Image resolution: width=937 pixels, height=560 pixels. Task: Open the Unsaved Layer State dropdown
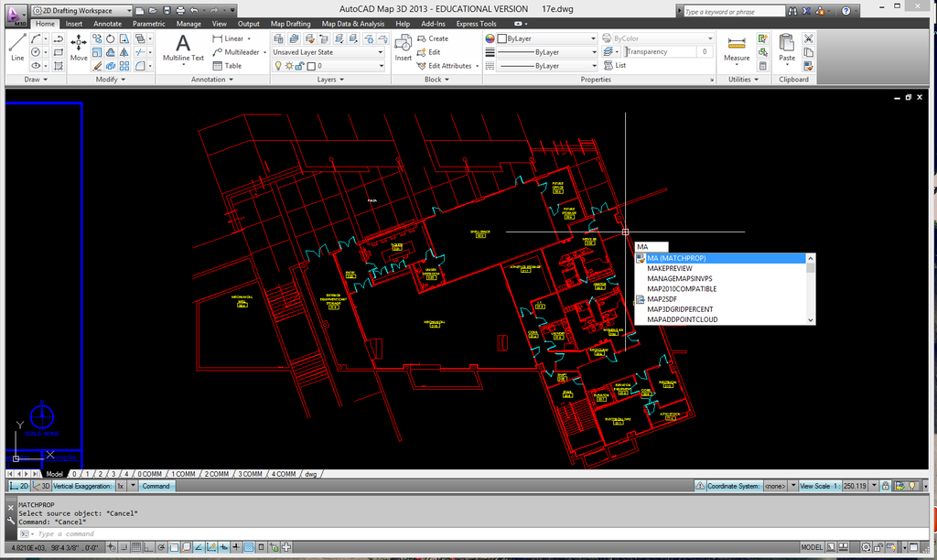[x=328, y=52]
